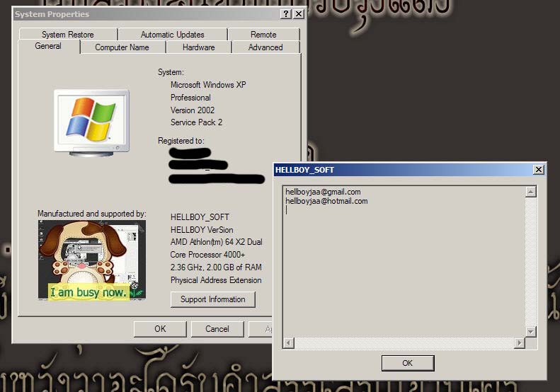The width and height of the screenshot is (560, 392).
Task: Click the scroll up arrow in HELLBOY_SOFT
Action: [x=531, y=192]
